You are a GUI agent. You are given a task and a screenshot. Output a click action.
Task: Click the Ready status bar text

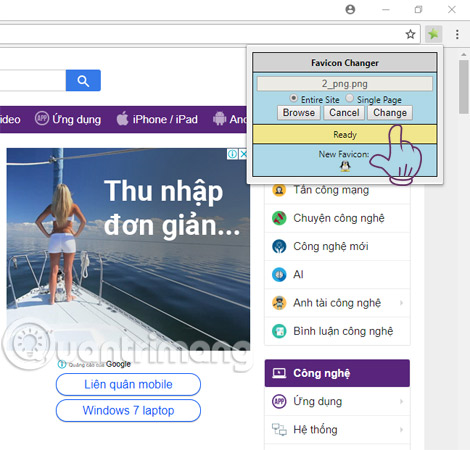(x=345, y=135)
